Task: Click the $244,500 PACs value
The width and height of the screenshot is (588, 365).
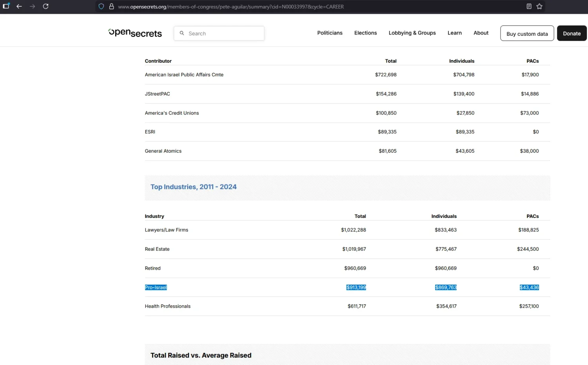Action: pyautogui.click(x=528, y=249)
